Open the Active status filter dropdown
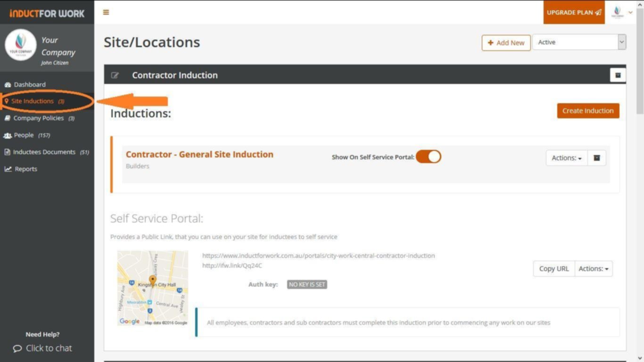 [579, 42]
